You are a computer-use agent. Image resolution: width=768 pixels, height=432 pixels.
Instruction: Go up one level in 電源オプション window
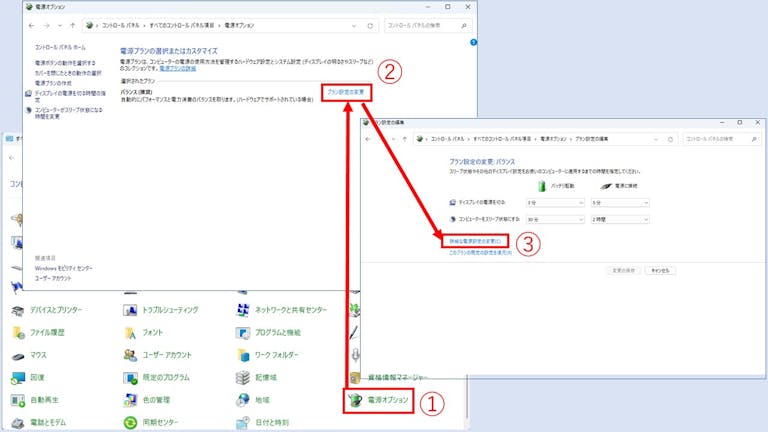pos(72,25)
